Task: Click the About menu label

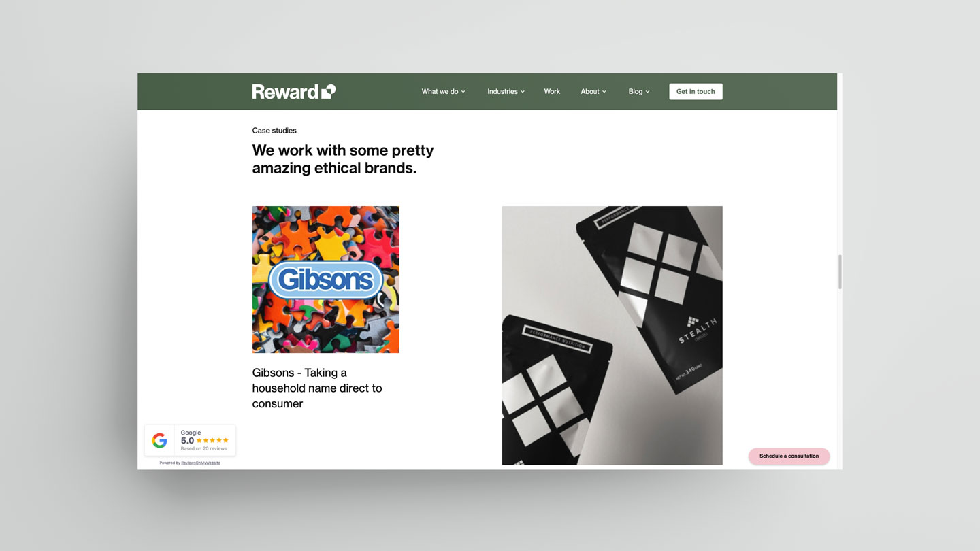Action: point(590,91)
